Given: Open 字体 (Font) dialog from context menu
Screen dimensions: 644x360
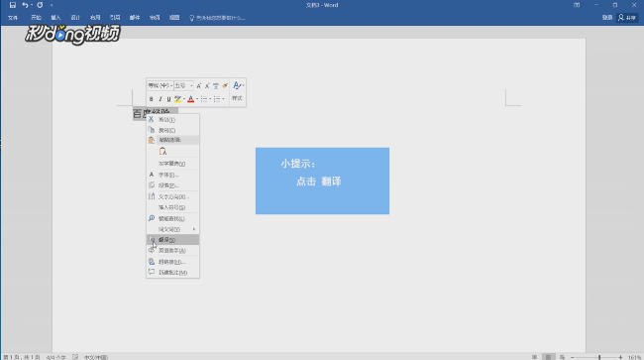Looking at the screenshot, I should click(173, 175).
